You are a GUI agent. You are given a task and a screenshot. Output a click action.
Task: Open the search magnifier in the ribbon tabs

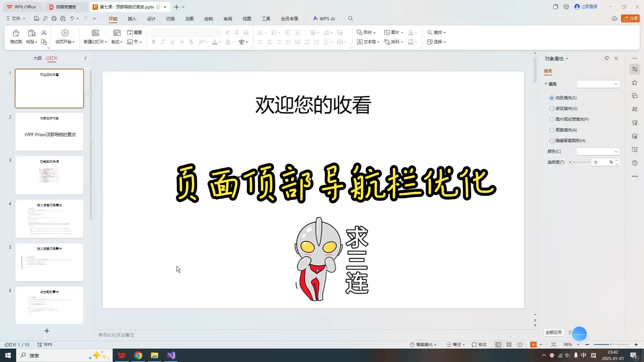351,19
